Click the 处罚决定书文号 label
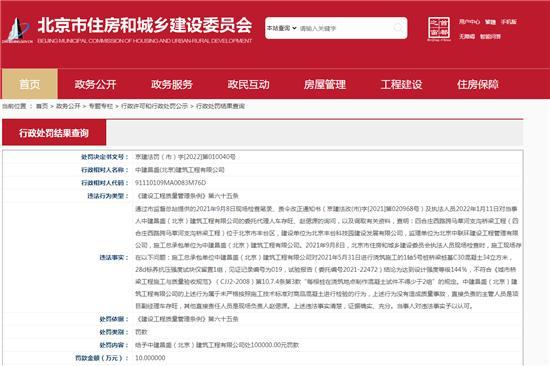Image resolution: width=550 pixels, height=366 pixels. click(x=104, y=157)
